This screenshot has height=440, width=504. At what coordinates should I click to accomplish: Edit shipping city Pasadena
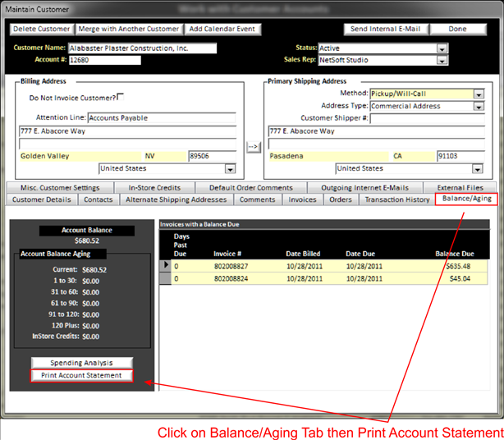tap(329, 156)
